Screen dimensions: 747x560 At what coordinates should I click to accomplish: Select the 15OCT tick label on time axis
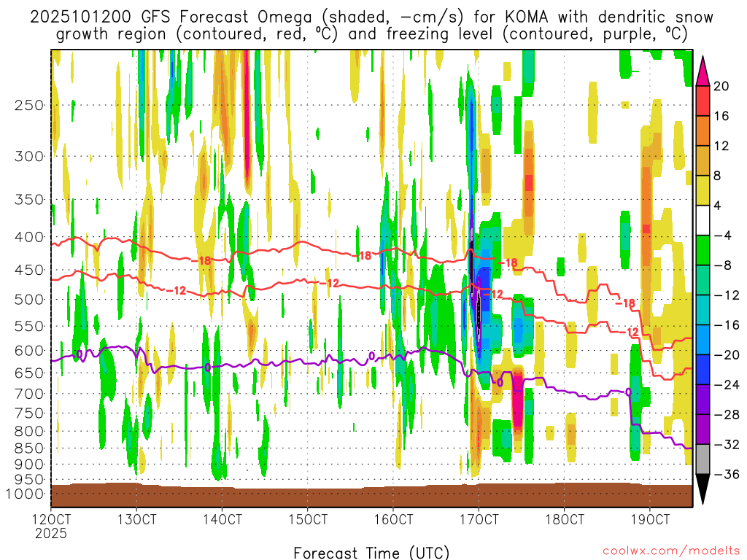(x=307, y=520)
